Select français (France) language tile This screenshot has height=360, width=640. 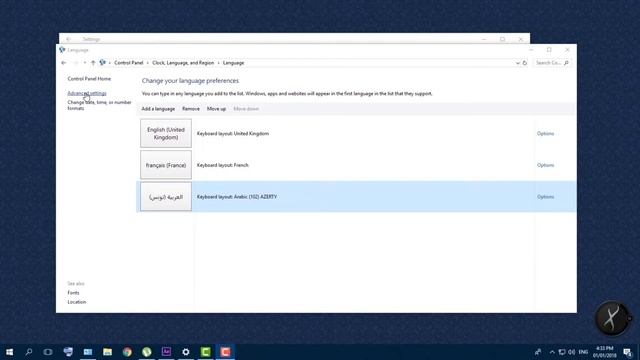166,165
